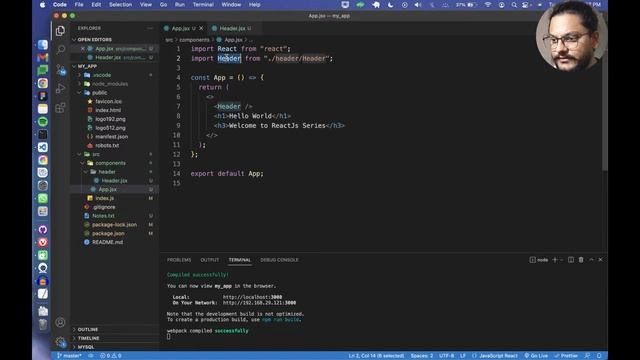Open the Explorer view in activity bar
Image resolution: width=640 pixels, height=360 pixels.
click(60, 31)
